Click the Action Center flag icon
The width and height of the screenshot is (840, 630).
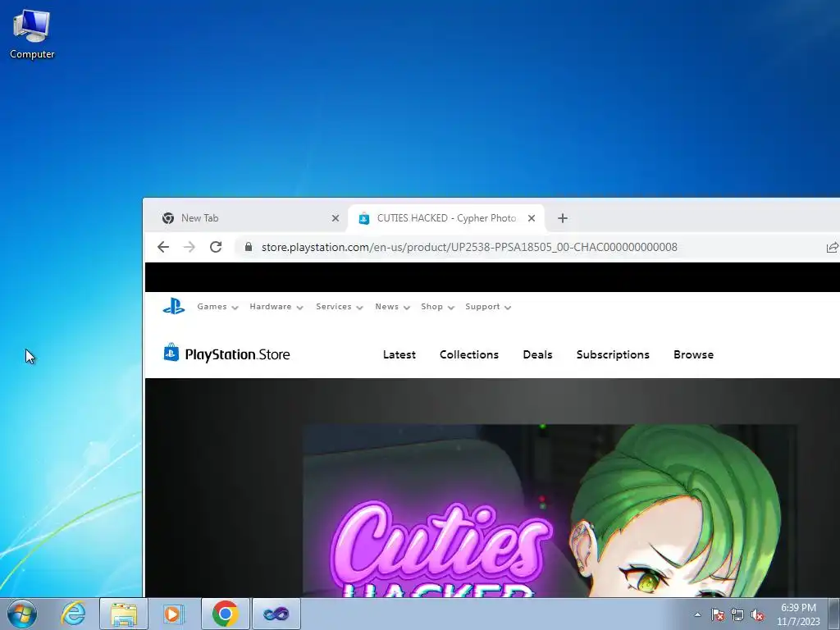point(718,614)
